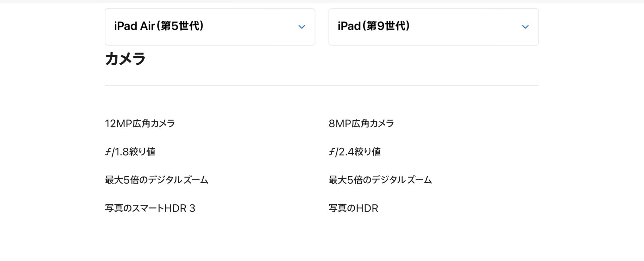
Task: Click the iPad Air (第5世代) label text
Action: [159, 26]
